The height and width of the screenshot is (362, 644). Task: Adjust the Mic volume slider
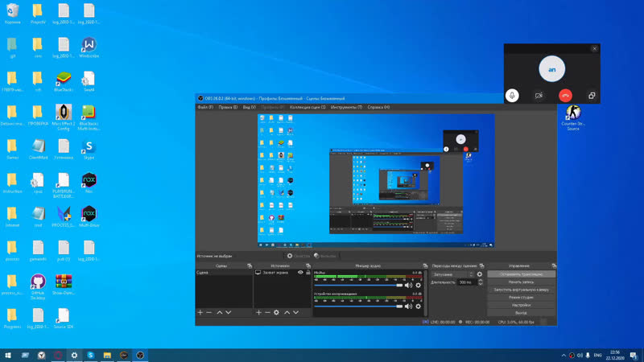[x=358, y=286]
